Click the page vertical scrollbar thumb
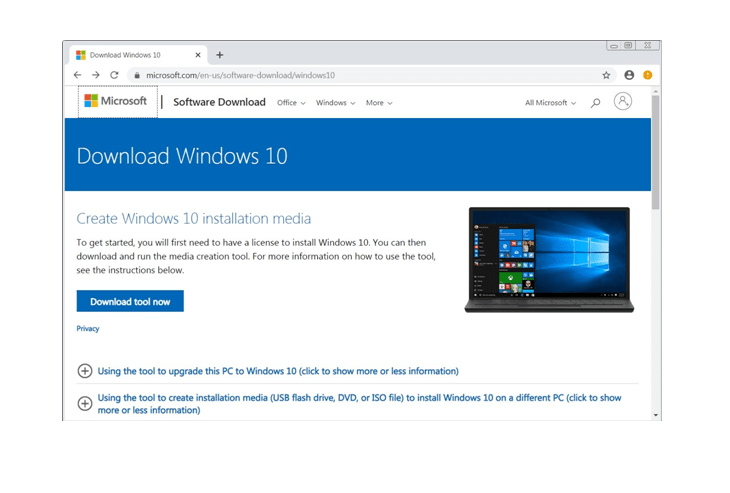Screen dimensions: 730x493 656,152
